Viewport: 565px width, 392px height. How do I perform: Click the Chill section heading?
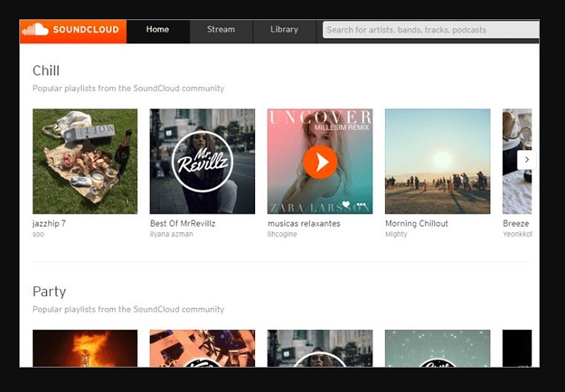46,70
